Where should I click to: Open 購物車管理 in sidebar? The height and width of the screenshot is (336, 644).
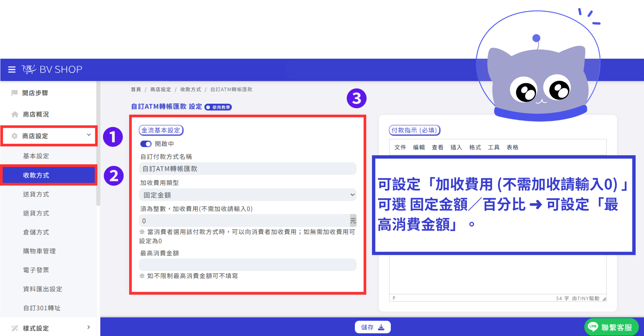(x=39, y=251)
